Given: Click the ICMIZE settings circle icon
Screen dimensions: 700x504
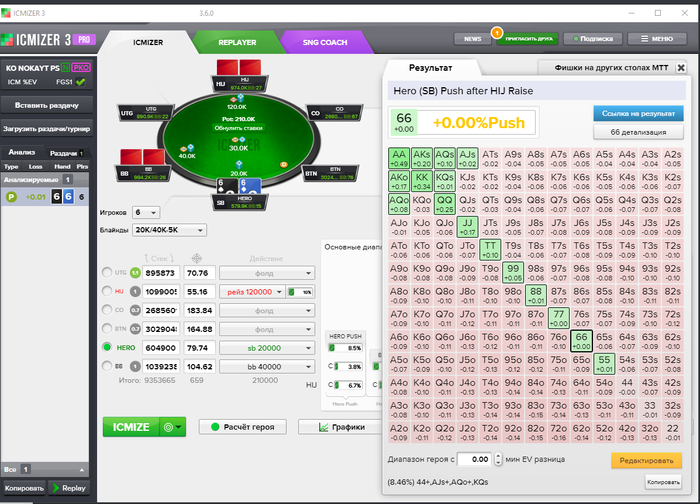Looking at the screenshot, I should tap(168, 427).
